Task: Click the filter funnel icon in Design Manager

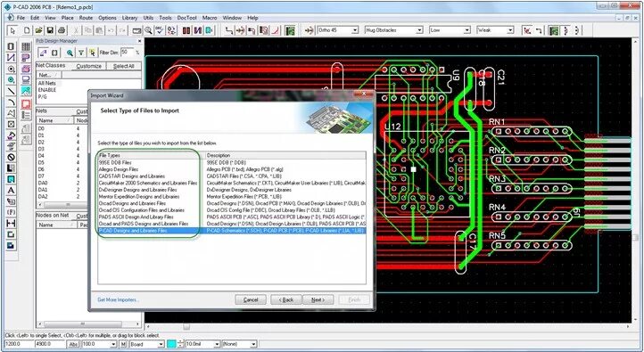Action: [81, 53]
